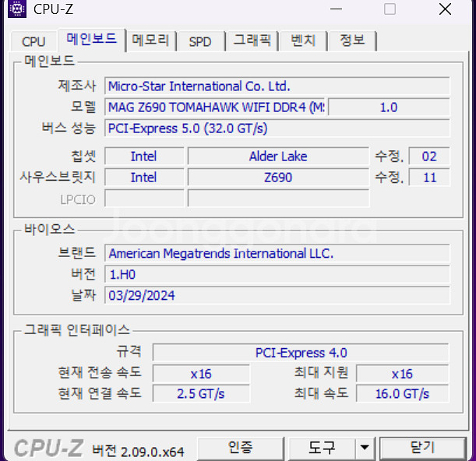Expand the dropdown arrow beside 도구
Screen dimensions: 476x461
point(365,448)
